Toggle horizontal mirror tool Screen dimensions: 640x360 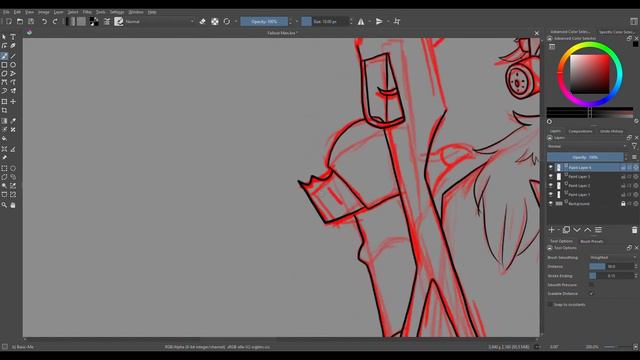(361, 21)
